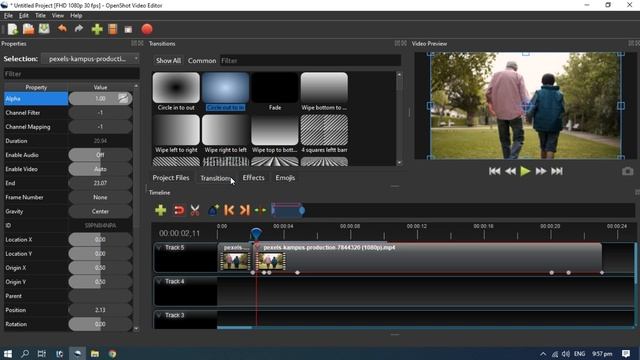Screen dimensions: 640x360
Task: Click the timeline zoom slider handle
Action: (302, 211)
